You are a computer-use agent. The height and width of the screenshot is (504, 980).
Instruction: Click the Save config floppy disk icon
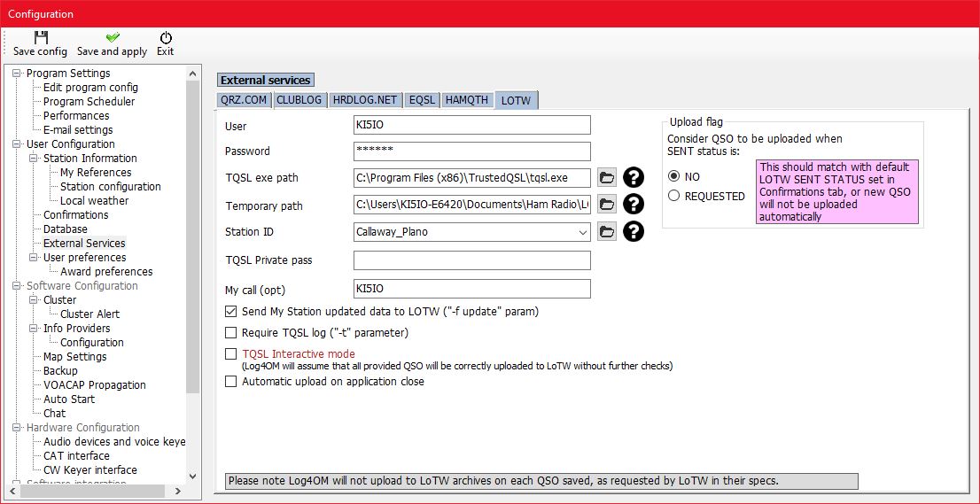coord(41,37)
